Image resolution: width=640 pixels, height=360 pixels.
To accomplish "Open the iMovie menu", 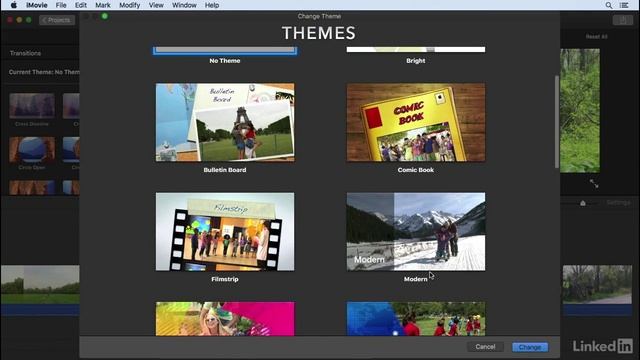I will (37, 5).
